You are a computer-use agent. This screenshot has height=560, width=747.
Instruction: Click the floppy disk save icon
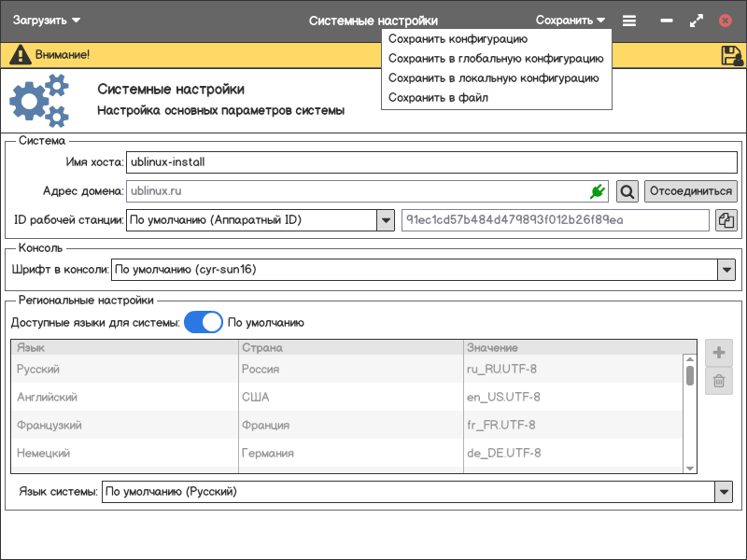click(732, 55)
